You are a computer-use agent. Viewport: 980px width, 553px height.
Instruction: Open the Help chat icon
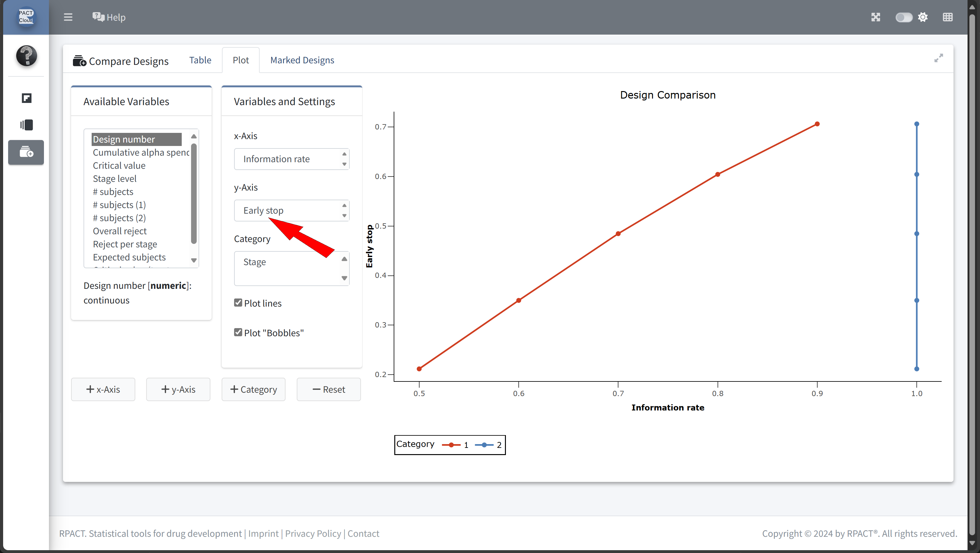98,17
